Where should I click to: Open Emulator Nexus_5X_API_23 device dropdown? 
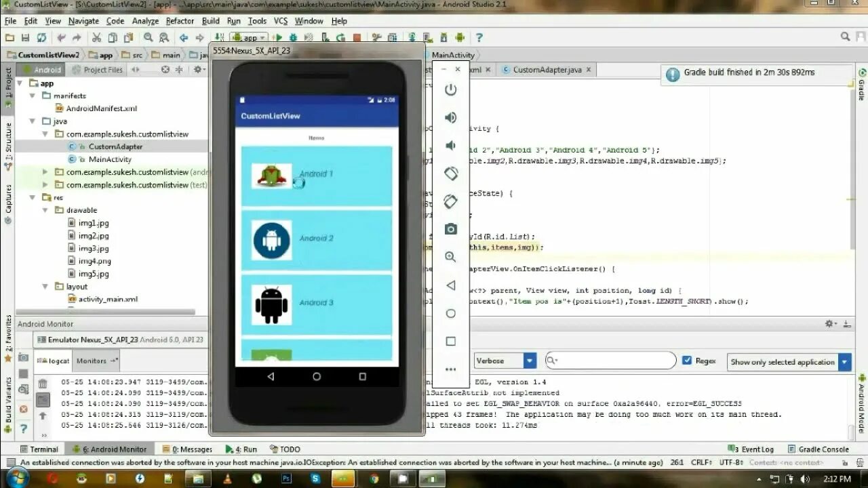pyautogui.click(x=121, y=340)
